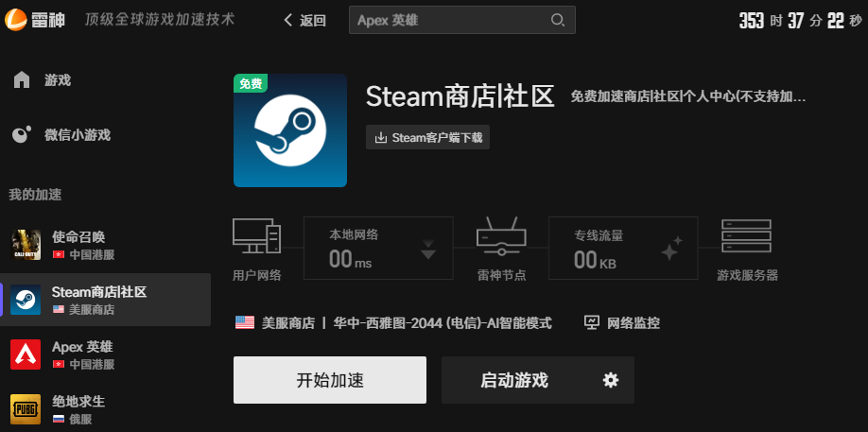Click 启动游戏 button
This screenshot has height=432, width=868.
coord(537,380)
